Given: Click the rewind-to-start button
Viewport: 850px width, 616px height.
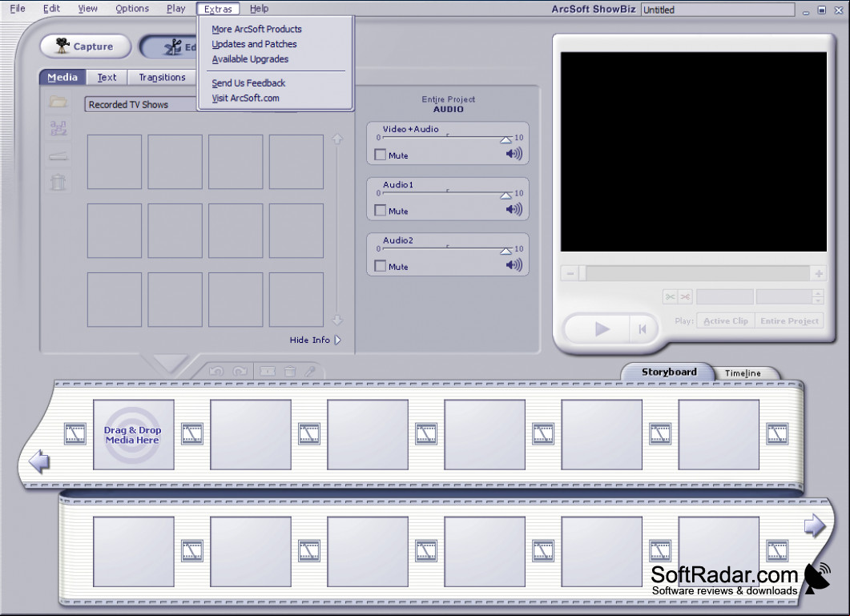Looking at the screenshot, I should [x=643, y=328].
